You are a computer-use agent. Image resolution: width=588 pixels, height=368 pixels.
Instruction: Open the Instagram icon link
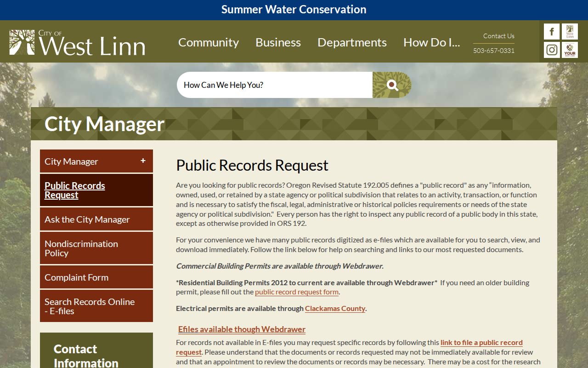(552, 50)
